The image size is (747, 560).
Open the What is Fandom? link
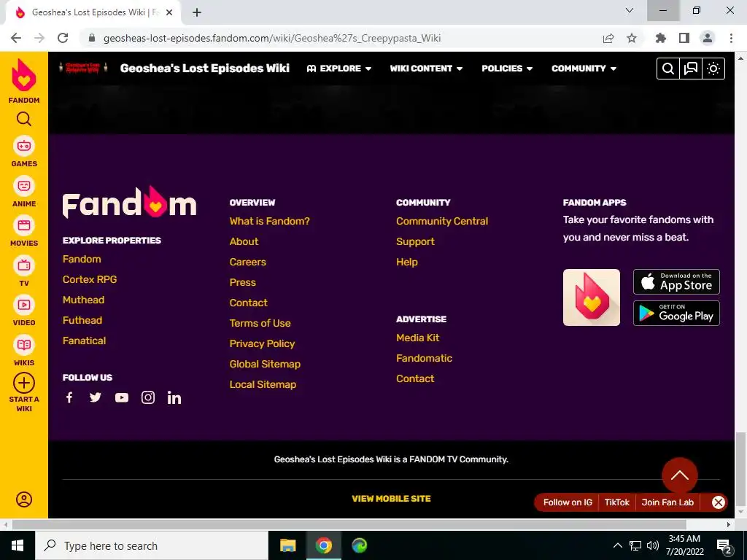(x=269, y=221)
